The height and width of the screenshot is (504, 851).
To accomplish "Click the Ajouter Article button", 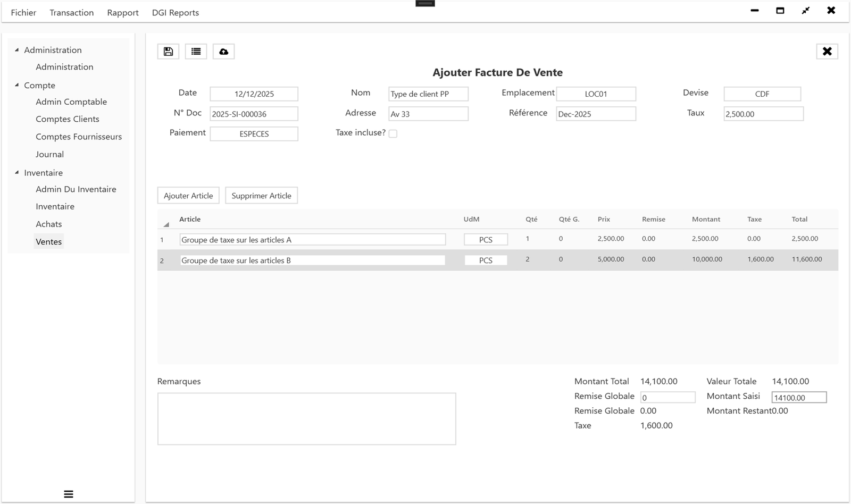I will [x=188, y=195].
